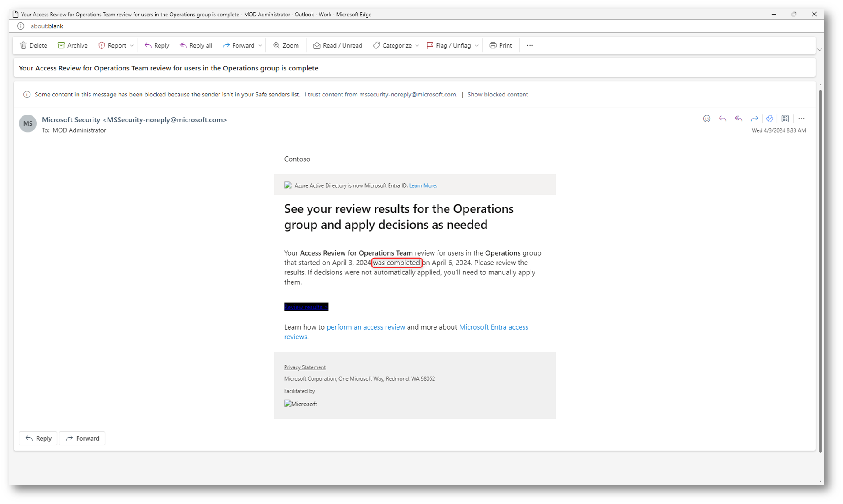Click site info icon in address bar

pyautogui.click(x=21, y=26)
